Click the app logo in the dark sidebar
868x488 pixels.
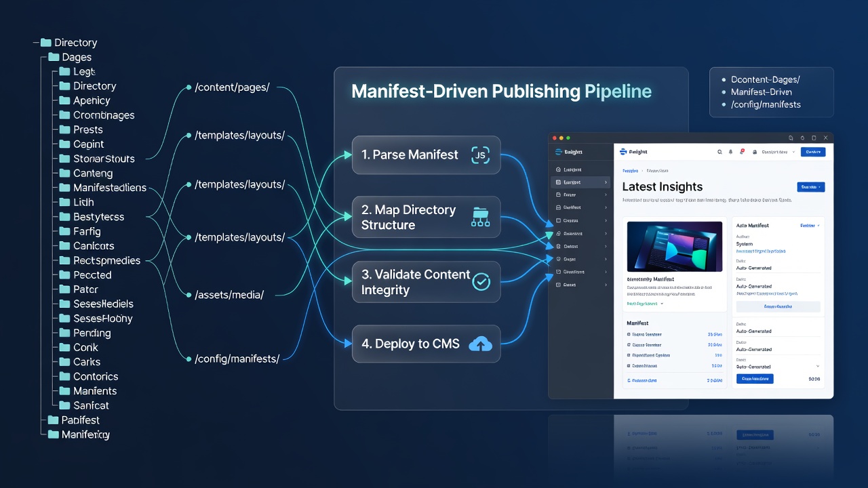point(559,152)
